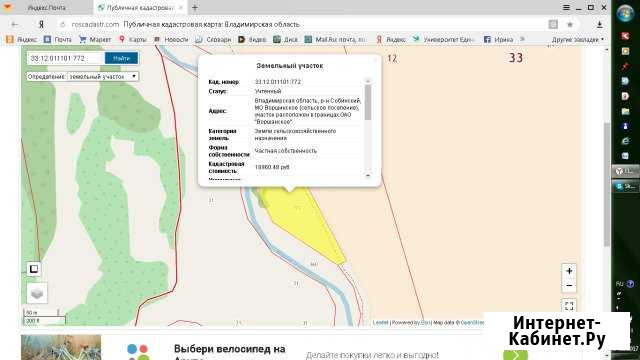
Task: Open the OpenStreetMap attribution link
Action: (471, 323)
